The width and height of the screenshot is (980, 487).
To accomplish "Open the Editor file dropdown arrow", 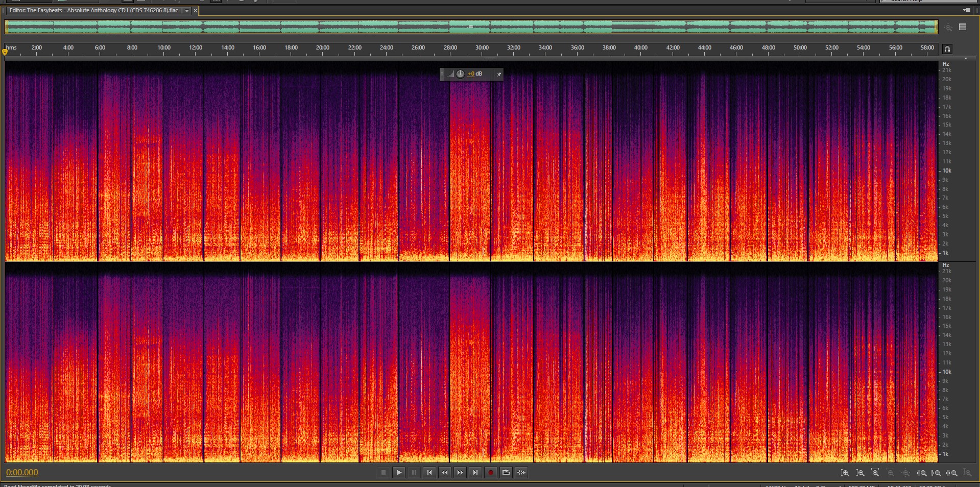I will click(187, 11).
